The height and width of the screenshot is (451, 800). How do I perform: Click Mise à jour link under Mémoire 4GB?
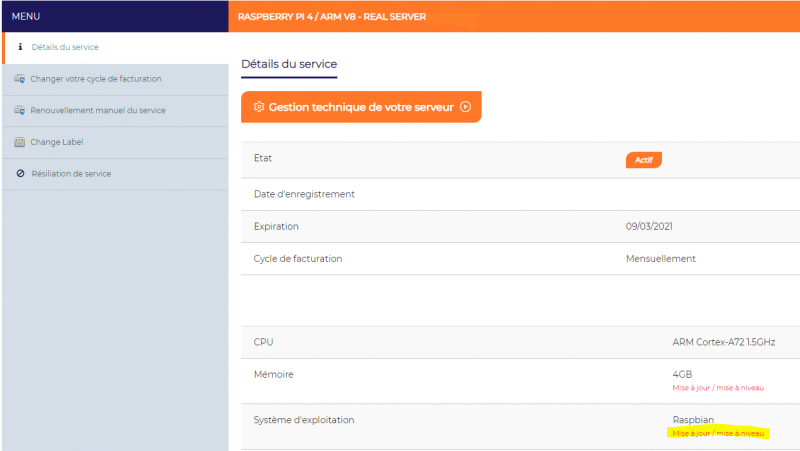point(718,388)
